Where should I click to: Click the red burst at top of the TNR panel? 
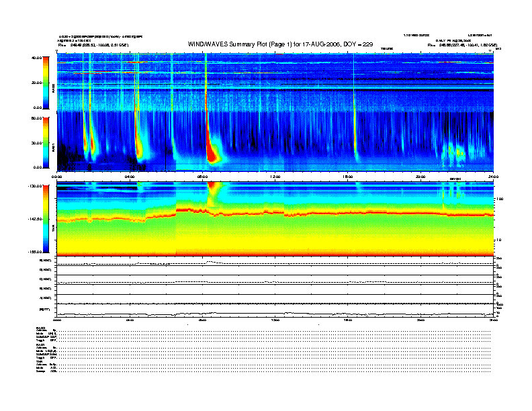[x=213, y=186]
